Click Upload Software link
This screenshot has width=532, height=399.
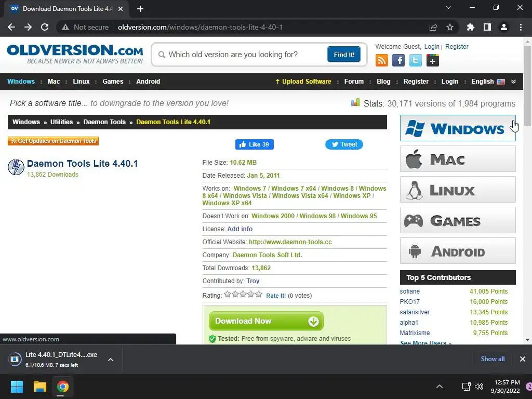(303, 82)
